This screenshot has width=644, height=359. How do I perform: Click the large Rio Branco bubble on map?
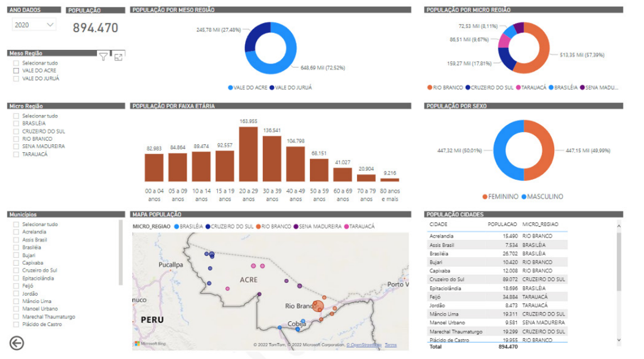pos(318,307)
